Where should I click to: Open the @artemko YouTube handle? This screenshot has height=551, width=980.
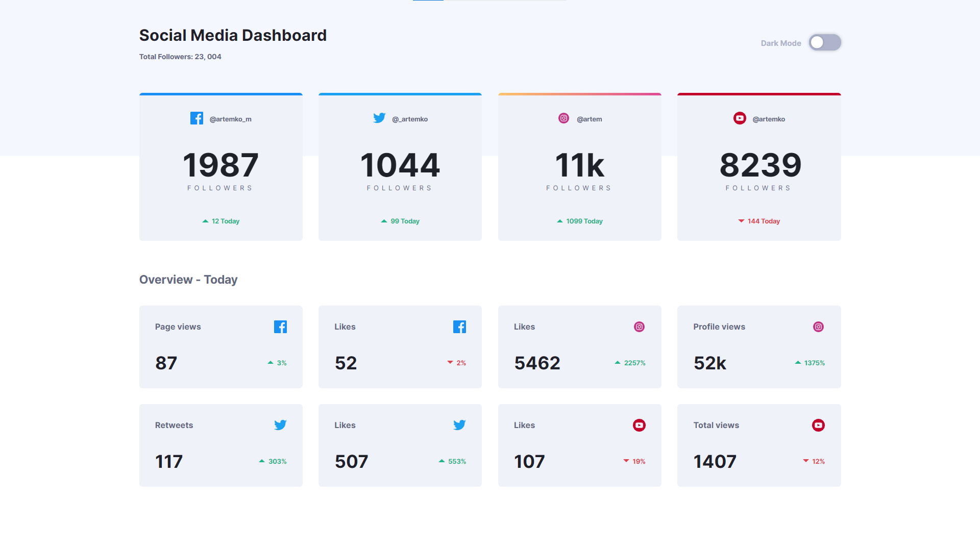click(x=769, y=118)
